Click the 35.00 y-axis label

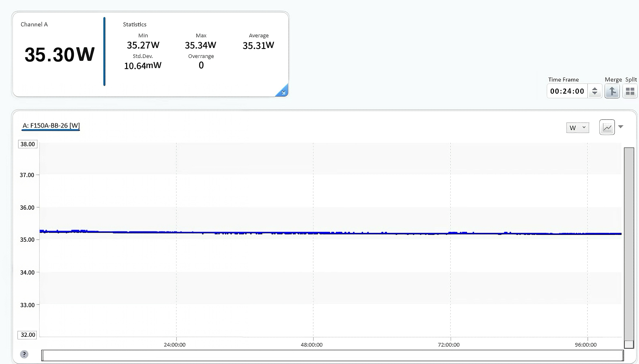pyautogui.click(x=27, y=240)
